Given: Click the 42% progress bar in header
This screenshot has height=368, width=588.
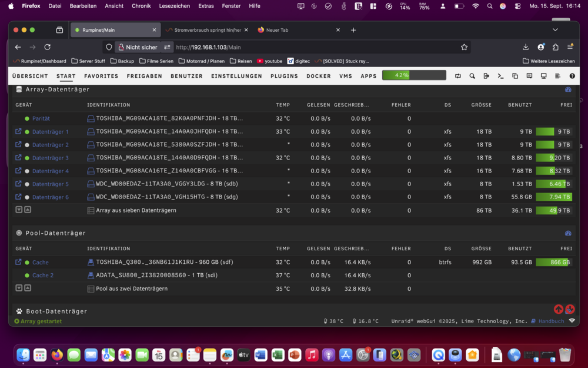Looking at the screenshot, I should pos(414,75).
